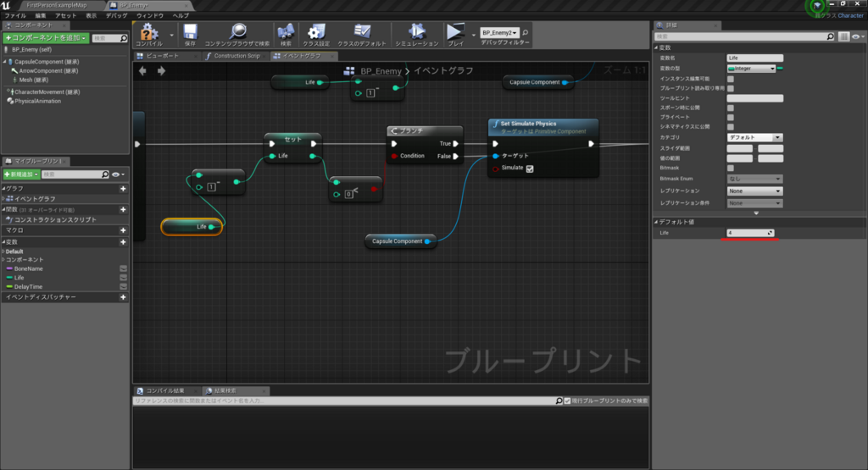This screenshot has height=470, width=868.
Task: Toggle シネマティクスに公開 checkbox
Action: 730,127
